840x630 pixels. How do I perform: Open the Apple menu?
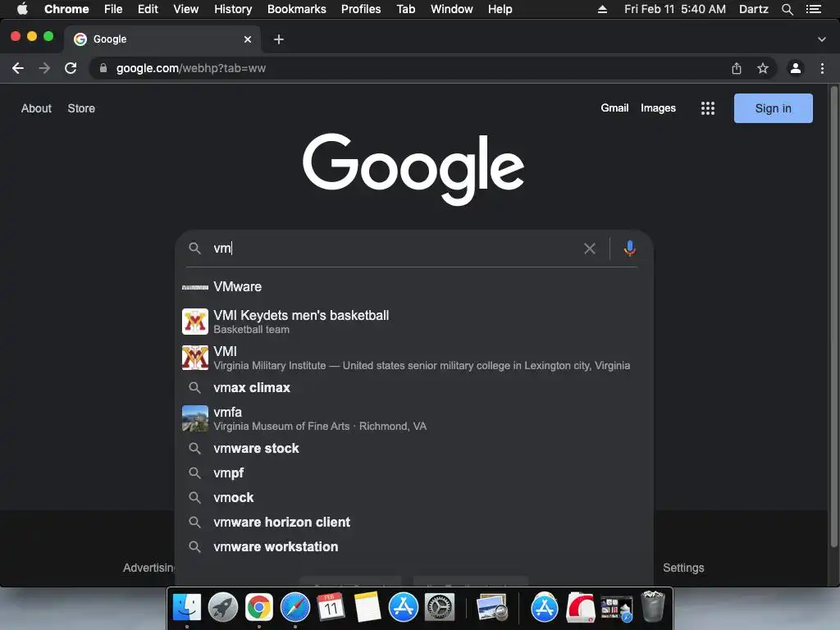22,8
